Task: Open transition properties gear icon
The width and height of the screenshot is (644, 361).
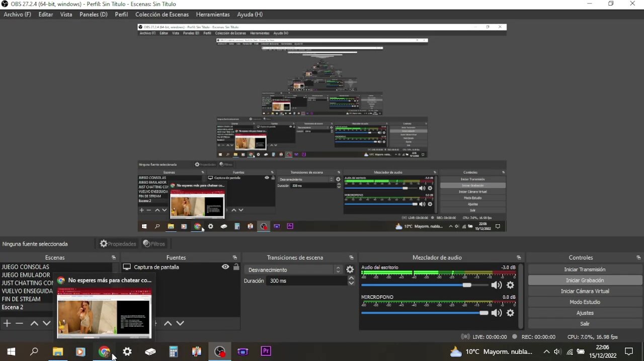Action: (x=350, y=270)
